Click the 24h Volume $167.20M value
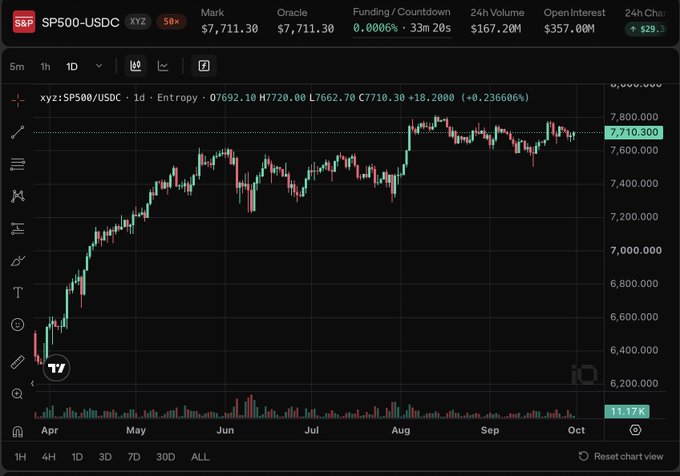The image size is (680, 476). [x=496, y=29]
